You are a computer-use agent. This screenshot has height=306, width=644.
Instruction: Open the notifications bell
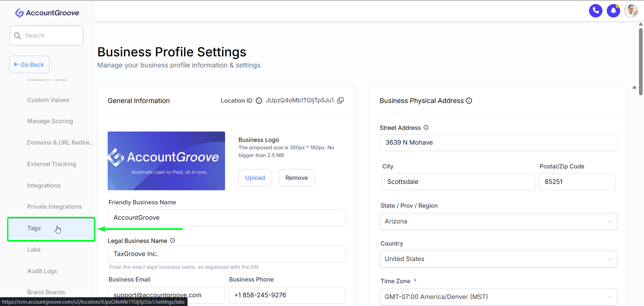tap(613, 11)
